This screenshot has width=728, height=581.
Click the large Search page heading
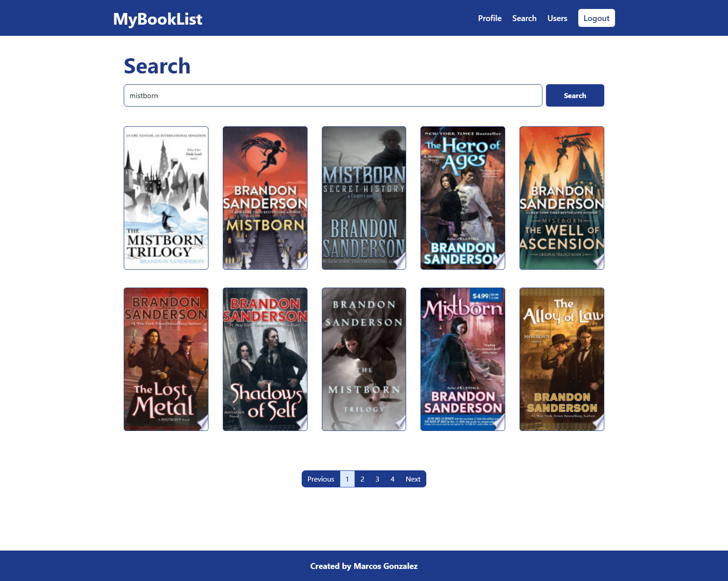(157, 66)
